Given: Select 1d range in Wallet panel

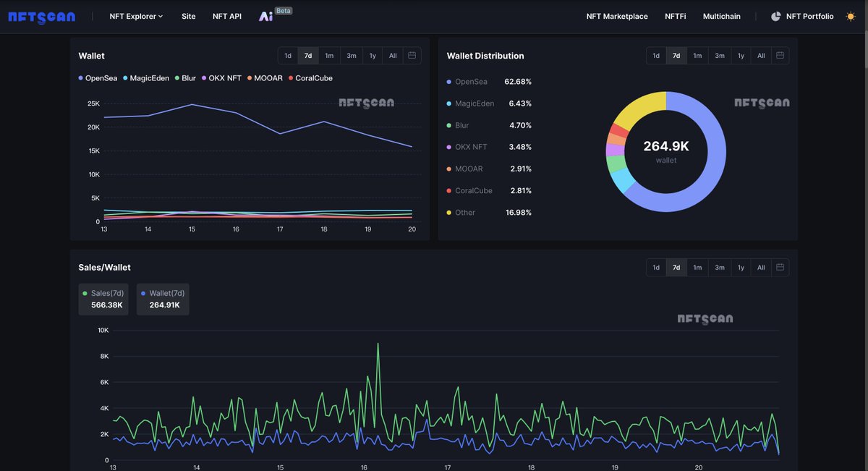Looking at the screenshot, I should 288,56.
